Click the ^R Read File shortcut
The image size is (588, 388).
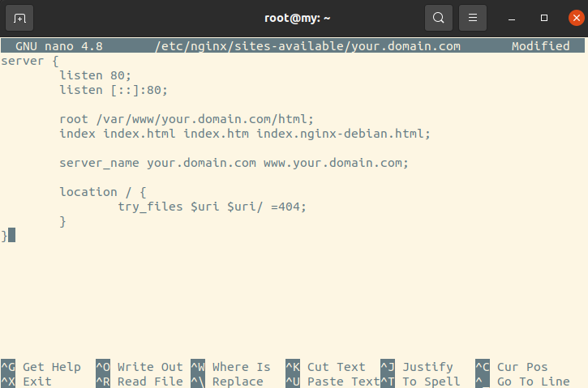point(139,382)
